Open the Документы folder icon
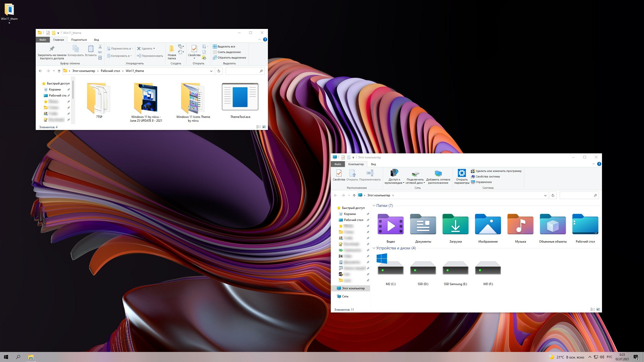 tap(423, 224)
